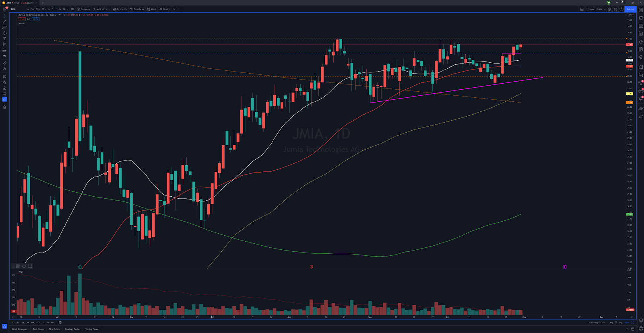Image resolution: width=644 pixels, height=333 pixels.
Task: Click the Publish button
Action: click(630, 9)
